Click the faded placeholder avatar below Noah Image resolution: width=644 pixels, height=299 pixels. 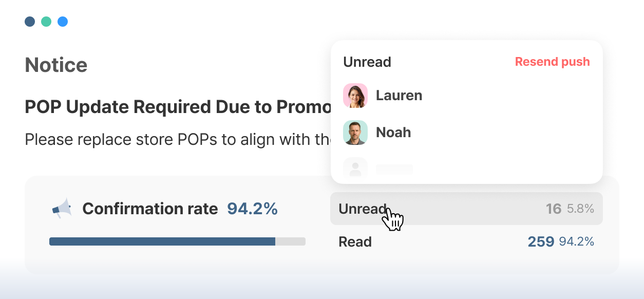click(x=355, y=167)
